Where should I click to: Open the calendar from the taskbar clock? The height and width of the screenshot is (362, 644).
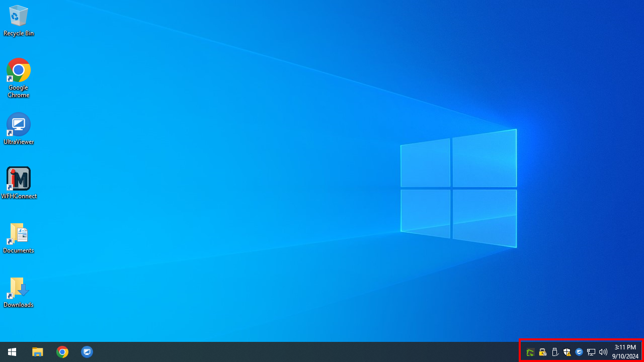[625, 352]
